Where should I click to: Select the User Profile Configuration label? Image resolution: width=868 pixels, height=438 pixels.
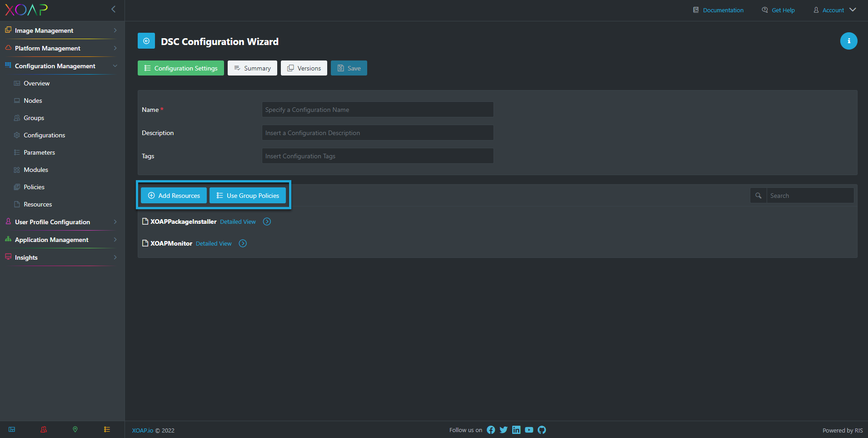point(52,222)
